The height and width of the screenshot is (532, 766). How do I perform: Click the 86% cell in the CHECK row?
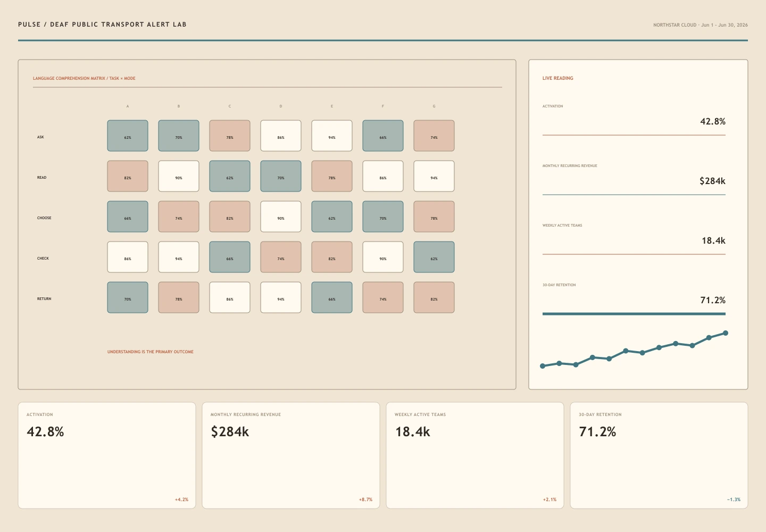tap(128, 257)
